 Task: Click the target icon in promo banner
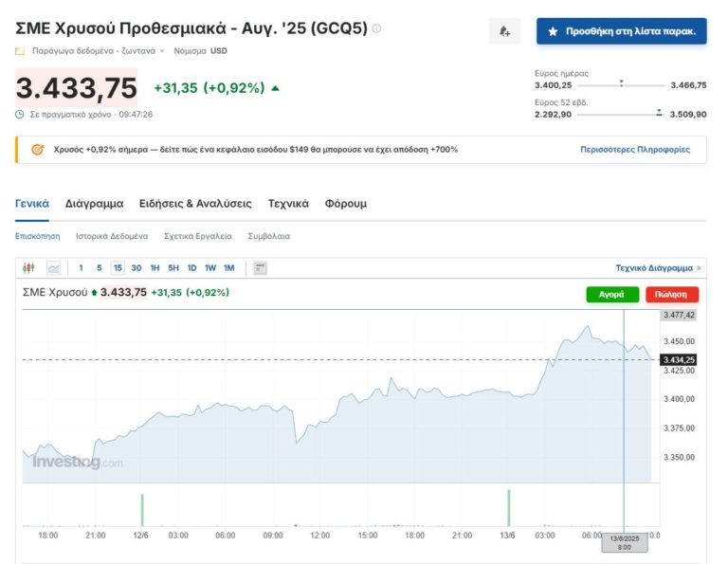[x=37, y=150]
